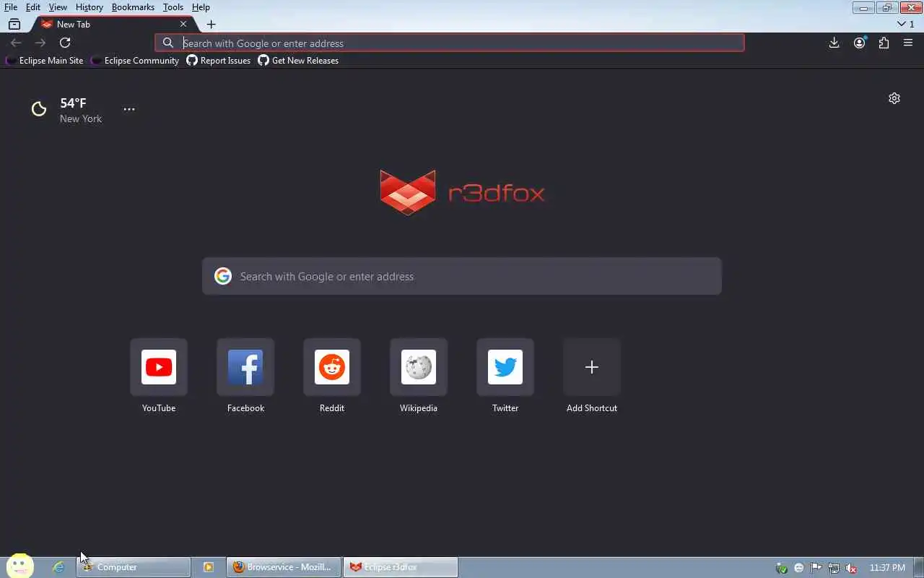Open the Extensions puzzle icon
Image resolution: width=924 pixels, height=578 pixels.
[884, 43]
